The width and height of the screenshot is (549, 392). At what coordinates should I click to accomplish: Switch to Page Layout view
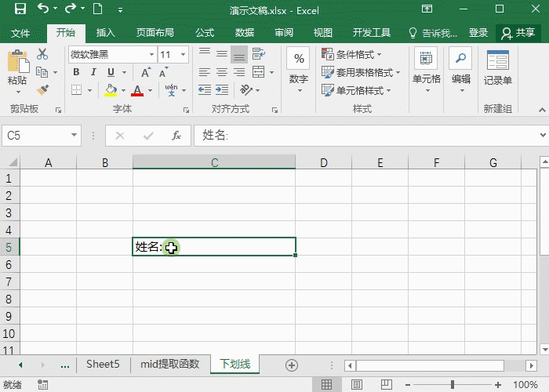(x=356, y=385)
